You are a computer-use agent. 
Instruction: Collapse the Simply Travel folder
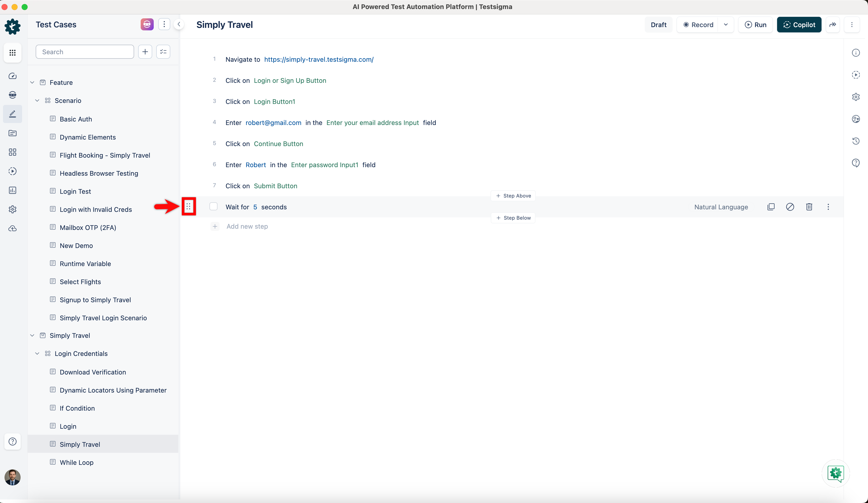pos(32,335)
